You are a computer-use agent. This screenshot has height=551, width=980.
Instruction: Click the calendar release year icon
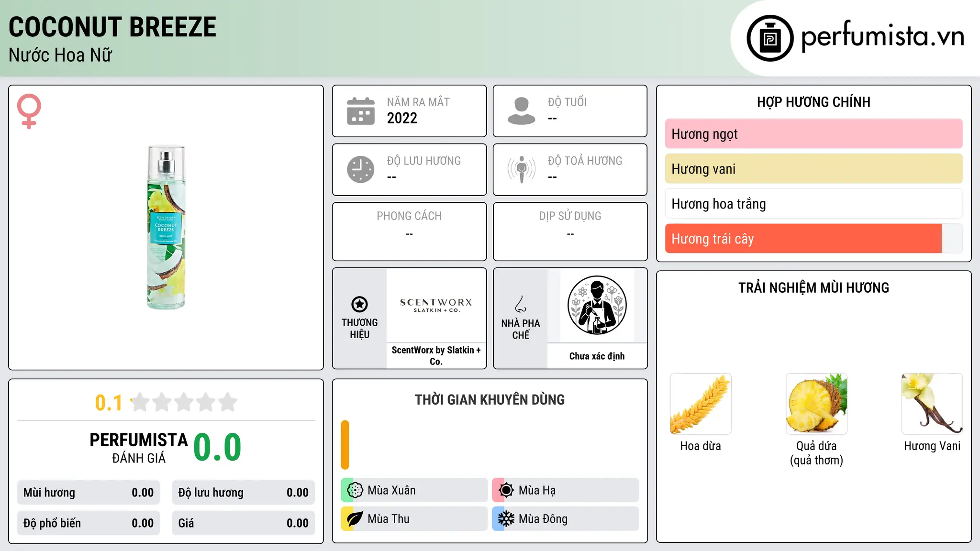(x=361, y=111)
